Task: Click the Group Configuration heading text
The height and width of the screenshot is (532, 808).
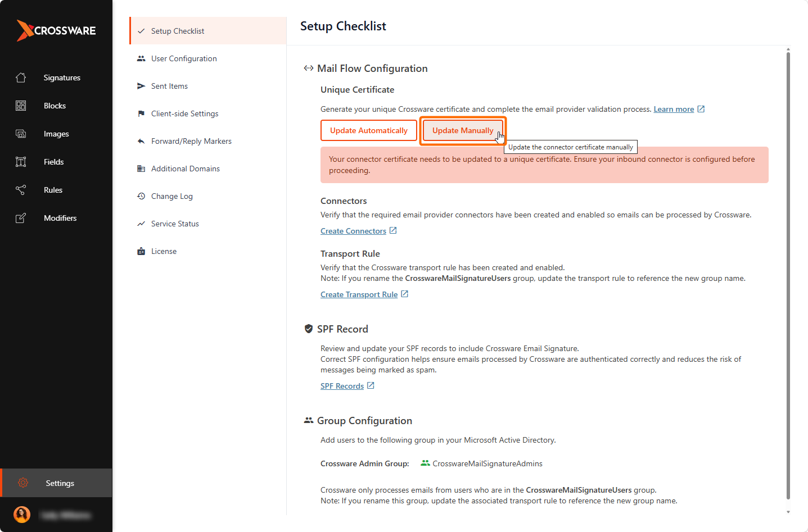Action: [364, 420]
